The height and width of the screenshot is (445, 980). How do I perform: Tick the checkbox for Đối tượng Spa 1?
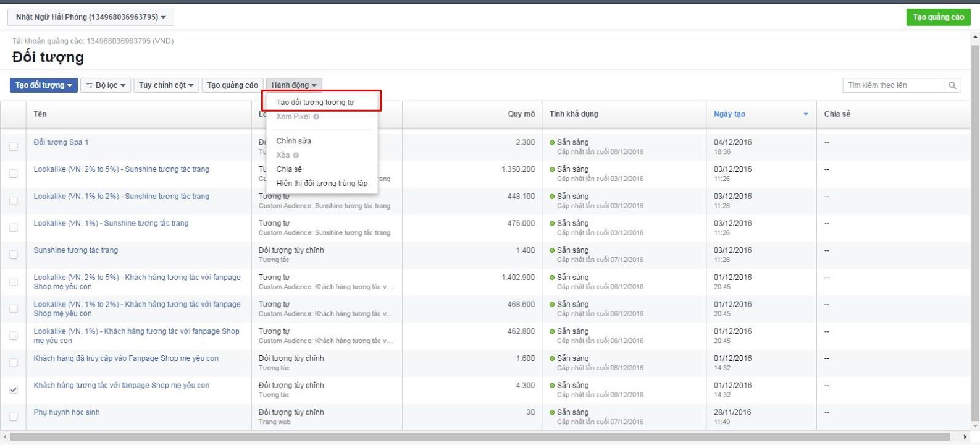coord(14,146)
